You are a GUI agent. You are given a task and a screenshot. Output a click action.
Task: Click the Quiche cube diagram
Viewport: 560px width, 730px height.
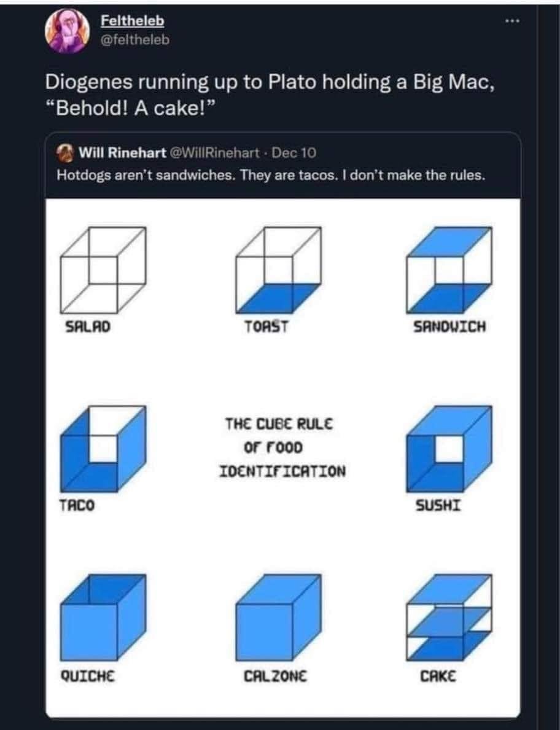[103, 618]
